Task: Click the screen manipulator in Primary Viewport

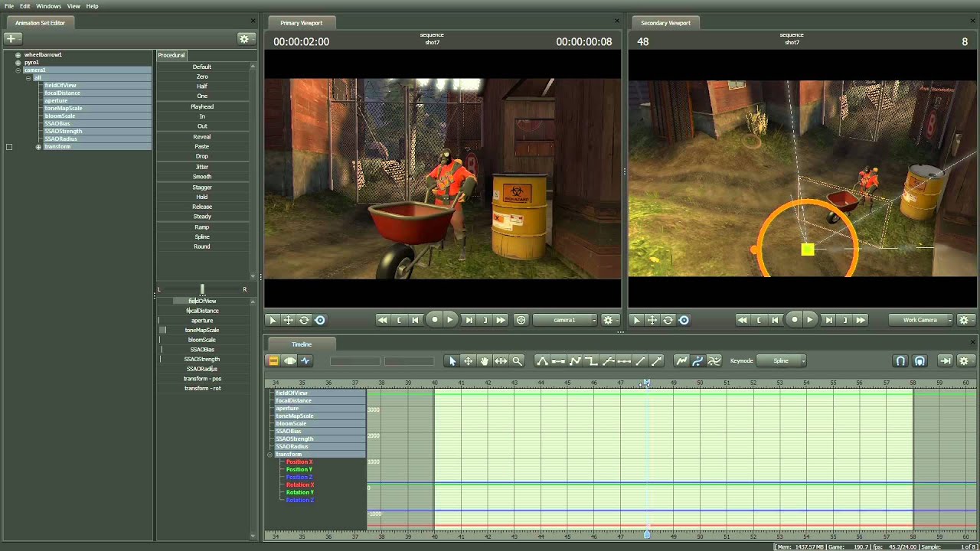Action: point(320,320)
